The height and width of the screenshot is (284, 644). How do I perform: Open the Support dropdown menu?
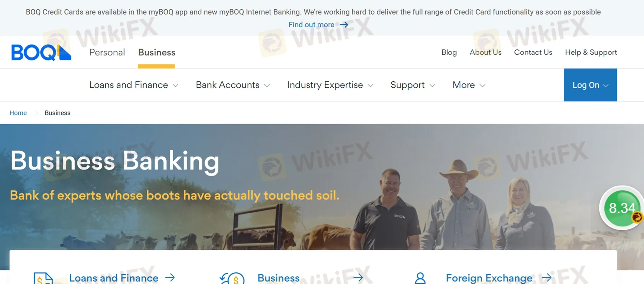coord(413,85)
